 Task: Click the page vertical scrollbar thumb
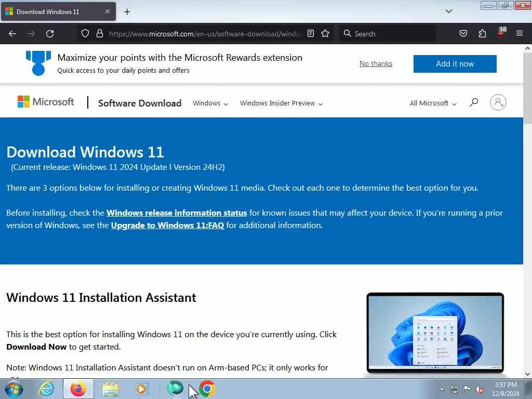[527, 88]
